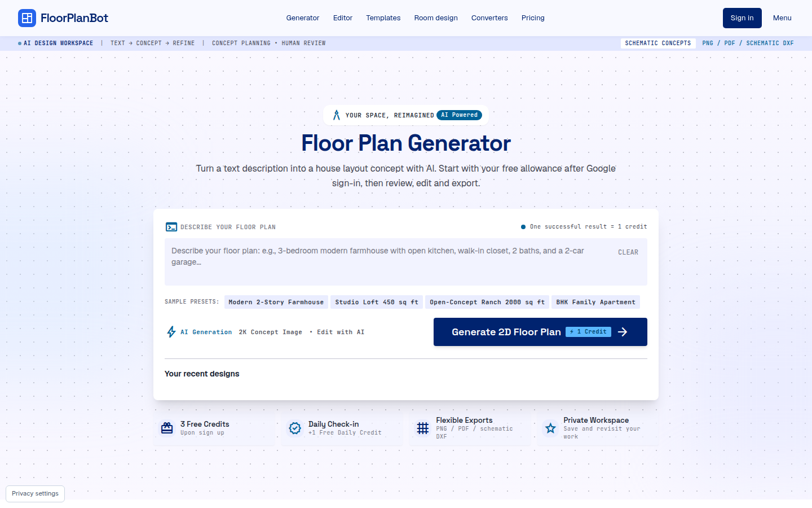Click the gift icon for 3 Free Credits
The width and height of the screenshot is (812, 508).
click(167, 428)
